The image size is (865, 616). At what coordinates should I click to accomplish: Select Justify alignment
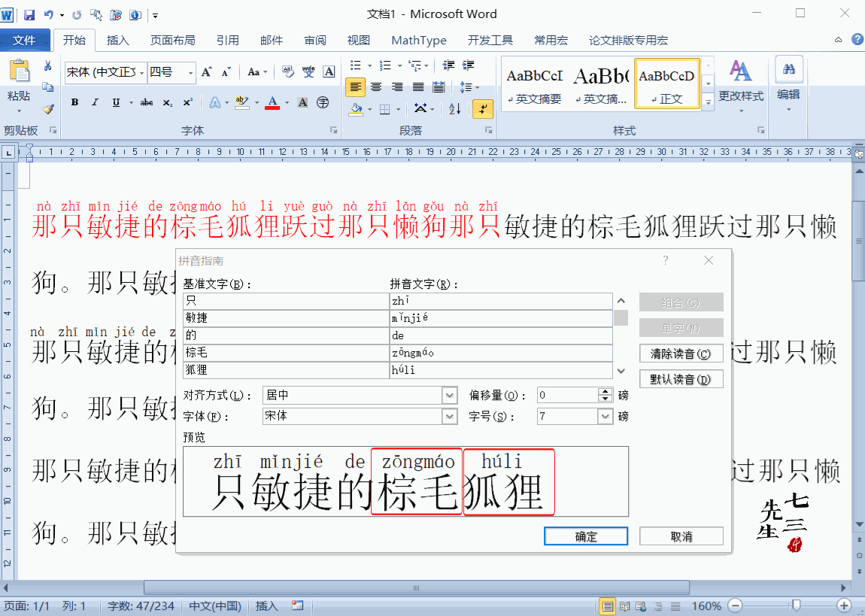coord(418,87)
